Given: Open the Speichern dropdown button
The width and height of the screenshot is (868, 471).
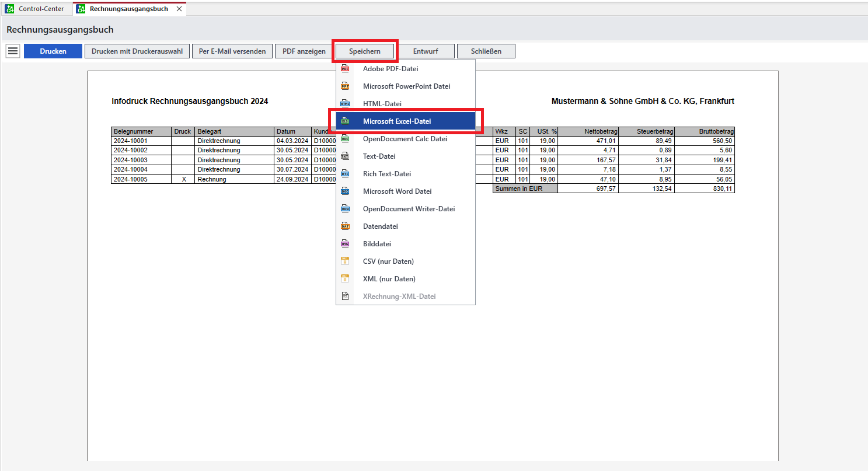Looking at the screenshot, I should (x=365, y=51).
